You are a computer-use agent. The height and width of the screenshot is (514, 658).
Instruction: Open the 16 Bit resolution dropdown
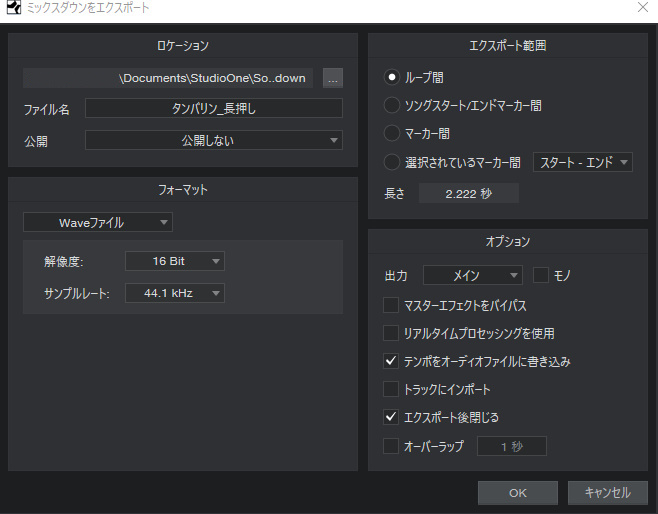[x=175, y=261]
